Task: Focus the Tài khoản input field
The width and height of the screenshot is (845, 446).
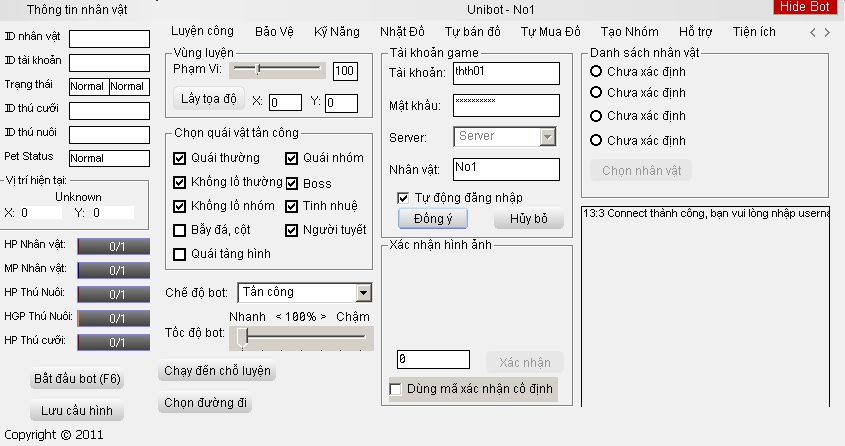Action: pos(506,74)
